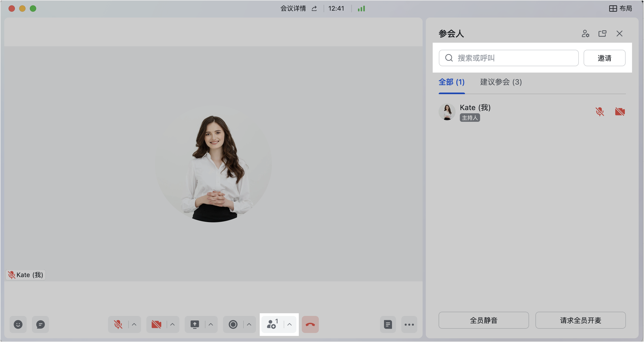644x342 pixels.
Task: Start screen sharing
Action: pos(195,324)
